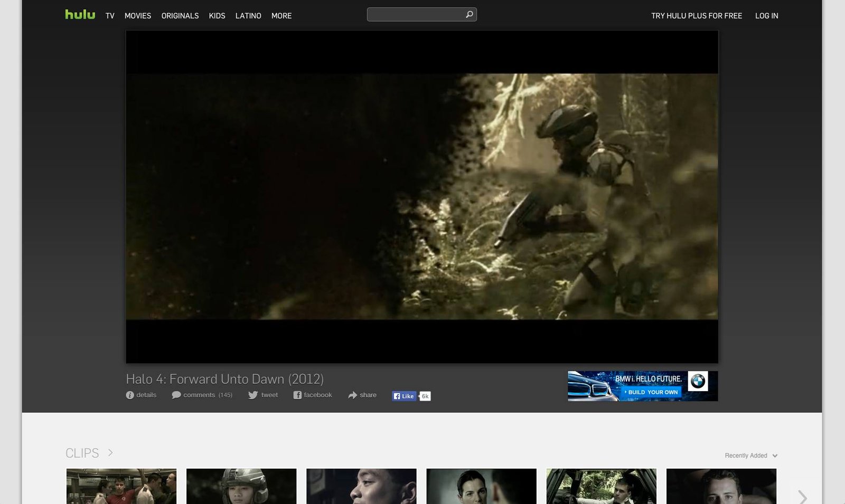Click the Halo 4: Forward Unto Dawn title
Viewport: 845px width, 504px height.
[225, 379]
